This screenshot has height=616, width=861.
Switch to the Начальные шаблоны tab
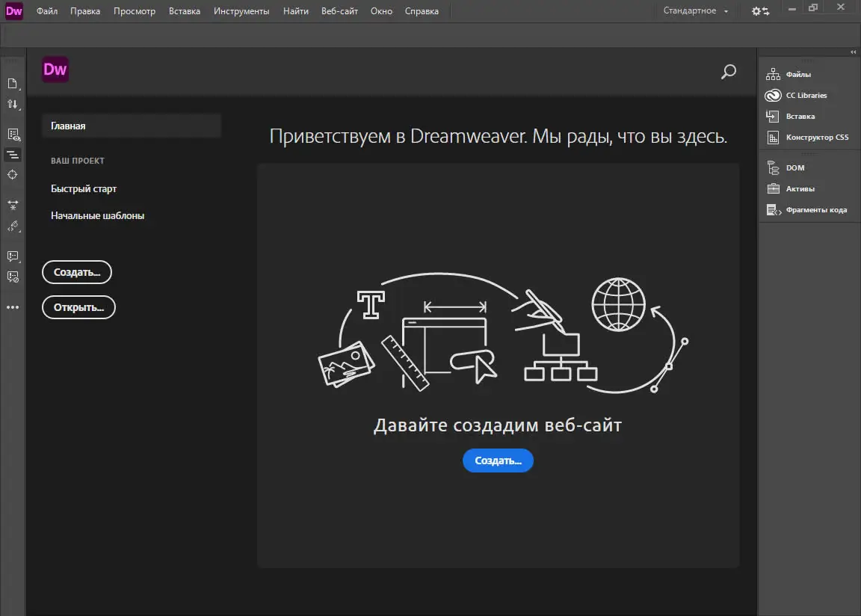99,215
